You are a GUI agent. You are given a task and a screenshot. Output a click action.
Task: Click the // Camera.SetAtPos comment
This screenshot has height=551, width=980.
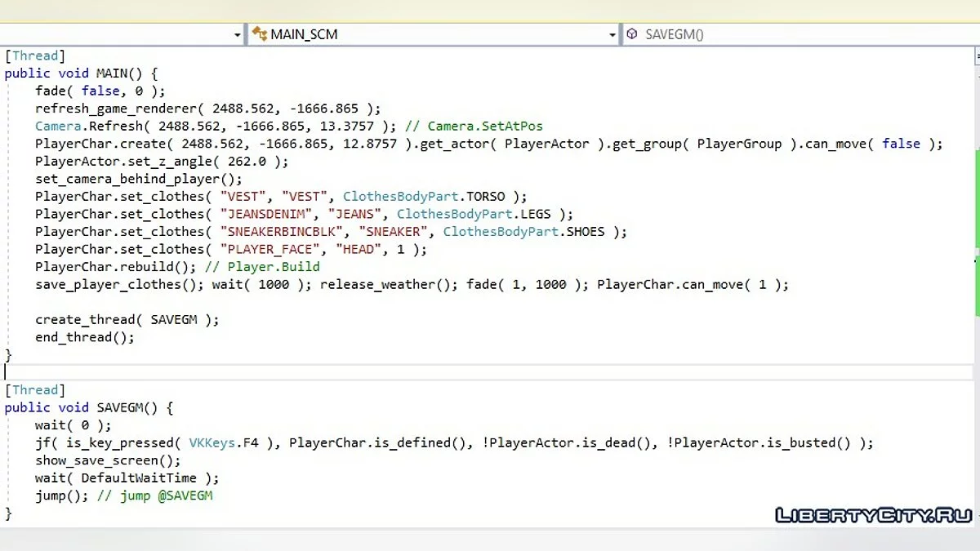pos(474,126)
